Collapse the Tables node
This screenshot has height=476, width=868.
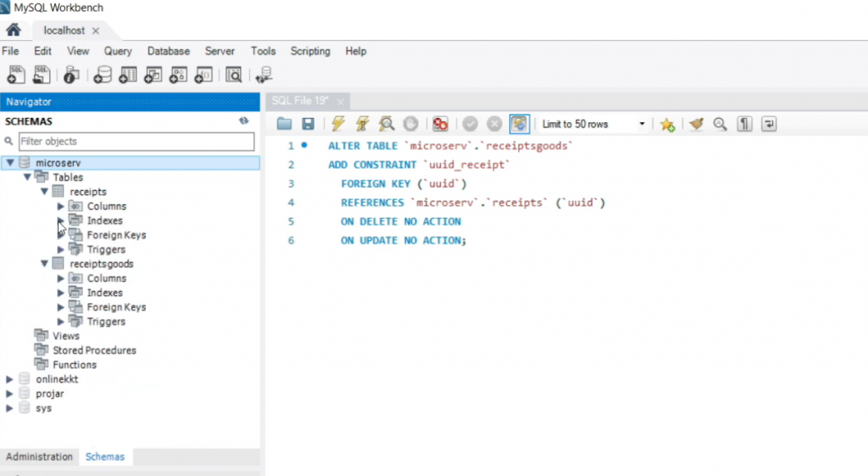pyautogui.click(x=27, y=176)
